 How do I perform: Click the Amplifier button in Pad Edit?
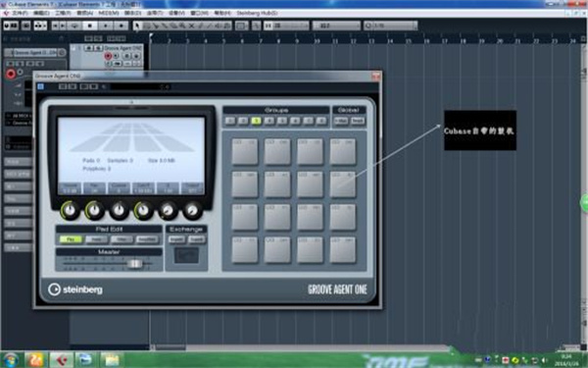(147, 239)
